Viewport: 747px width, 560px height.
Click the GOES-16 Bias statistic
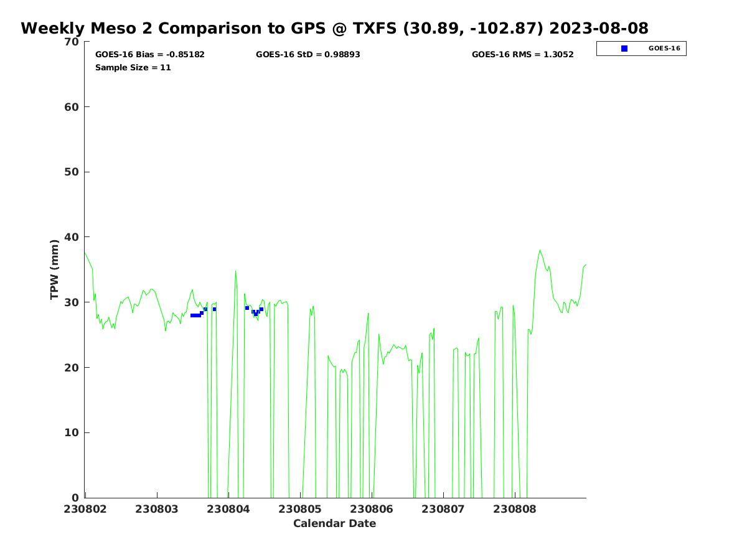pos(149,55)
